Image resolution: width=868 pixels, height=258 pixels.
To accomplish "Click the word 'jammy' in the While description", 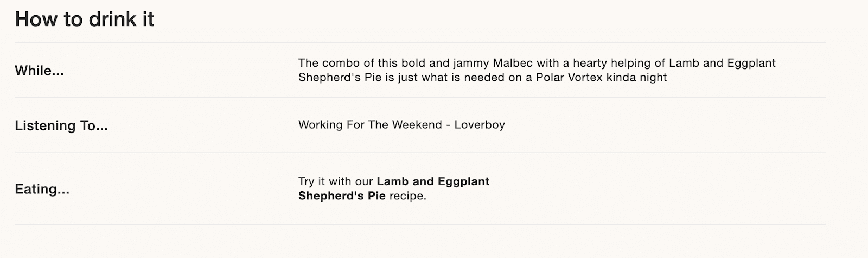I will click(x=471, y=64).
